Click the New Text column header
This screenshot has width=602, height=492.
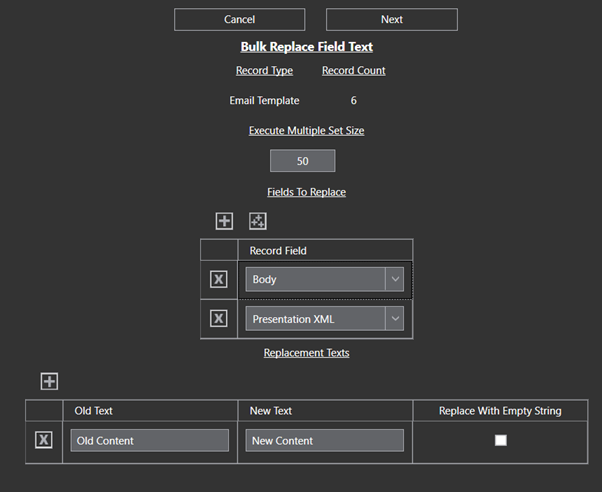[271, 411]
